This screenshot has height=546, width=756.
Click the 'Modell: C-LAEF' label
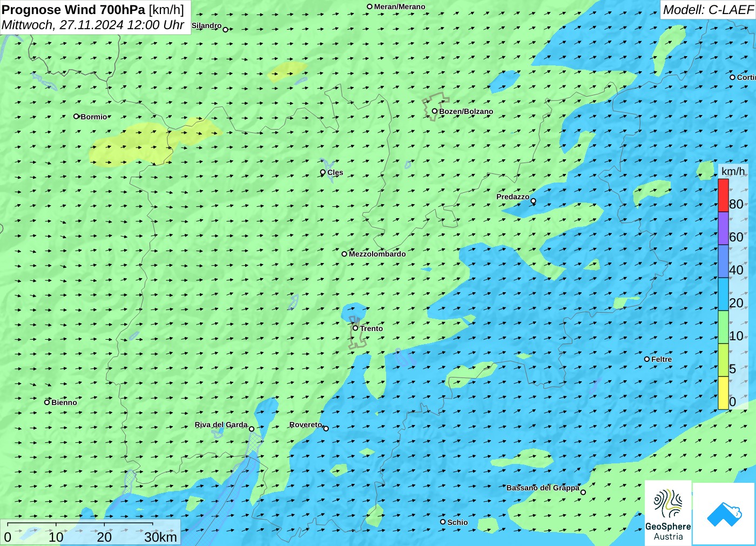pos(708,10)
